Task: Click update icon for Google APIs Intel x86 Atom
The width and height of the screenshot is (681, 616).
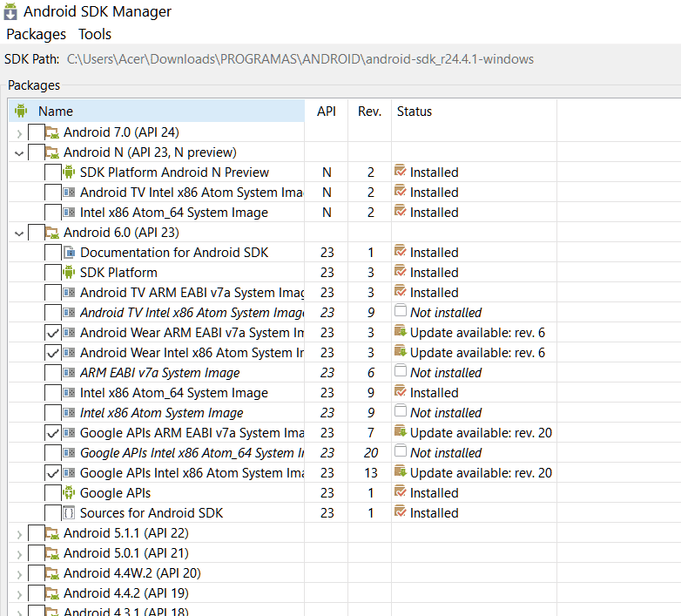Action: [401, 471]
